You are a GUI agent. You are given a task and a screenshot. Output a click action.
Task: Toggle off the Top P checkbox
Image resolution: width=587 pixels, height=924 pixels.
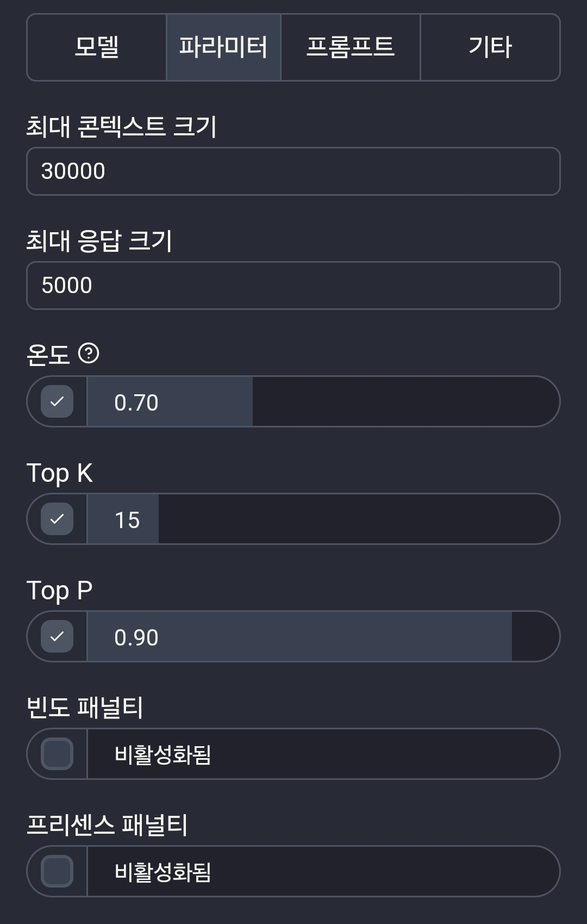point(57,636)
